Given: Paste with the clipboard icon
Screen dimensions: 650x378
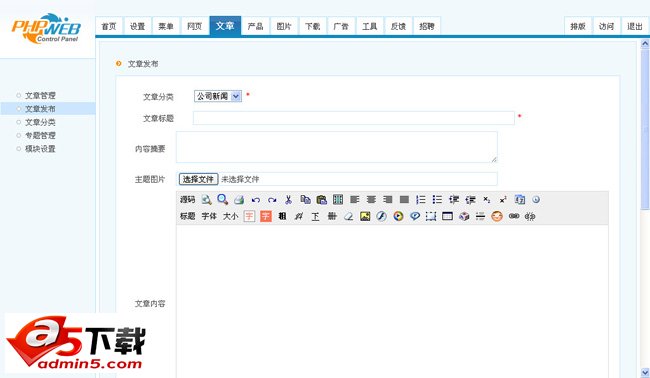Looking at the screenshot, I should pyautogui.click(x=322, y=200).
